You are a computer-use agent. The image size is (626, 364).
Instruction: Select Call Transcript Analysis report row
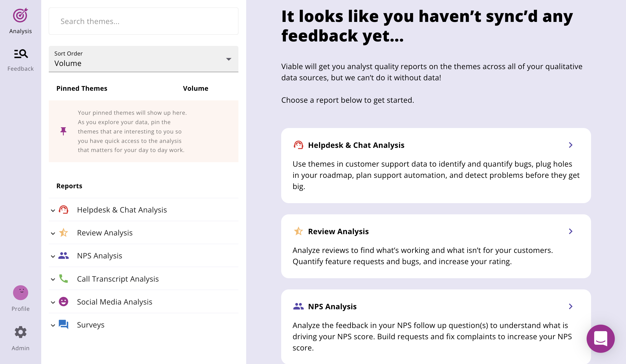click(x=143, y=279)
